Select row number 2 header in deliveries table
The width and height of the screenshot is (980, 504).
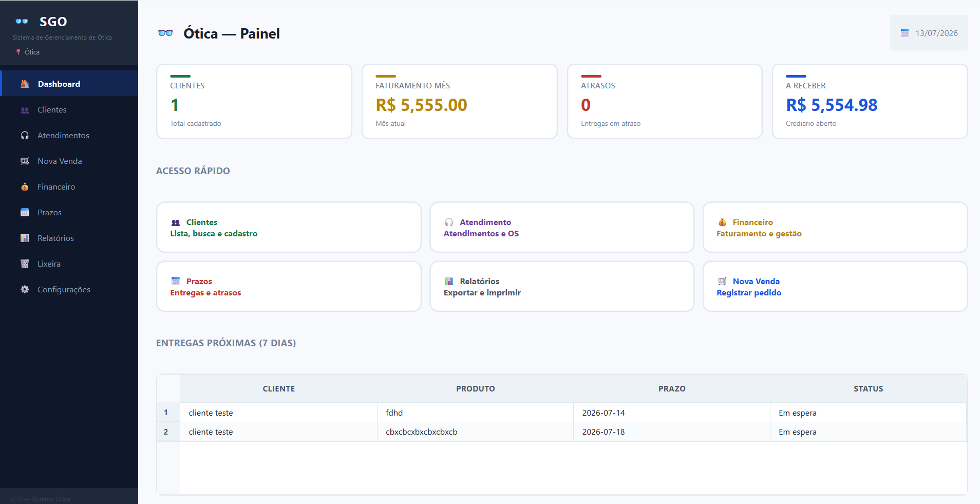tap(168, 432)
